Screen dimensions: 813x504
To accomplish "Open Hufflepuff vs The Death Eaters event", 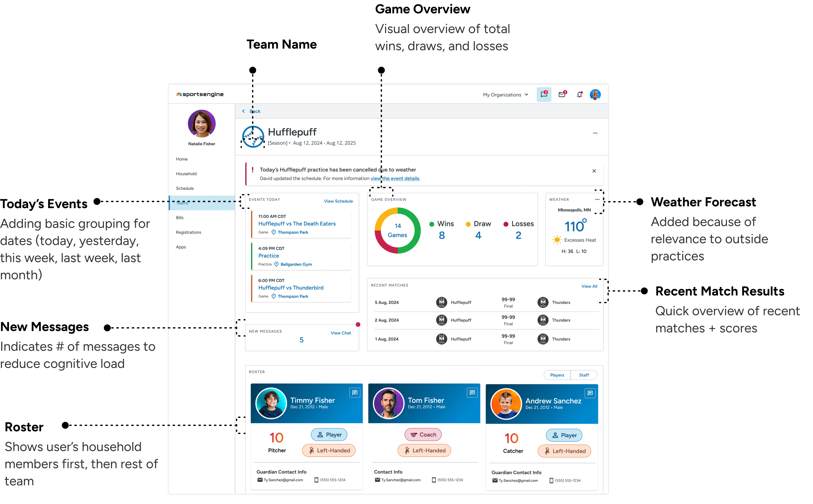I will 297,224.
